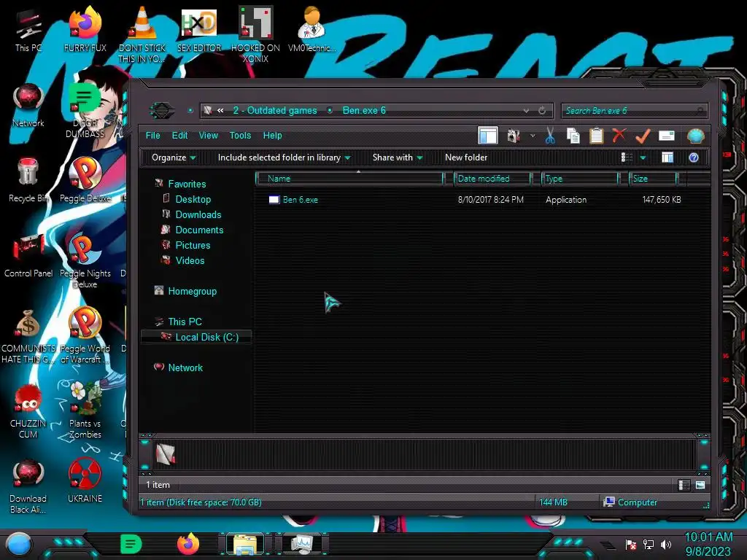Open the File menu
The image size is (747, 560).
coord(153,136)
